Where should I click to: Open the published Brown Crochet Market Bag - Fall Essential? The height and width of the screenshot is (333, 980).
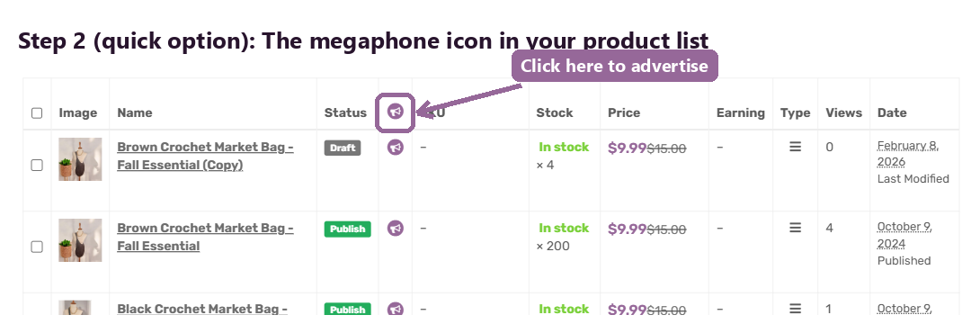pos(206,238)
